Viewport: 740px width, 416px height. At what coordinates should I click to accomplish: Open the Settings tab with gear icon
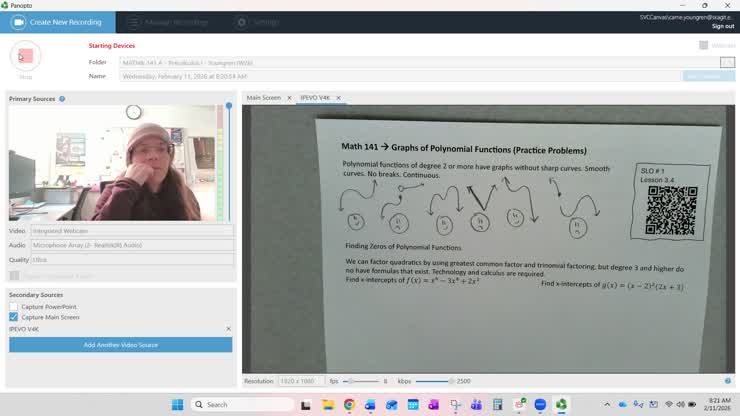[259, 22]
